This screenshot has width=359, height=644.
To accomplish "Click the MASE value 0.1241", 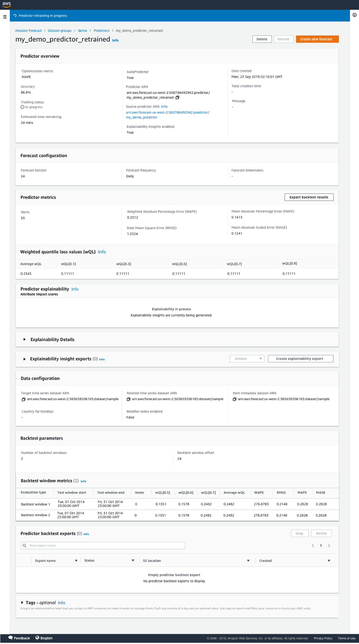I will coord(237,234).
